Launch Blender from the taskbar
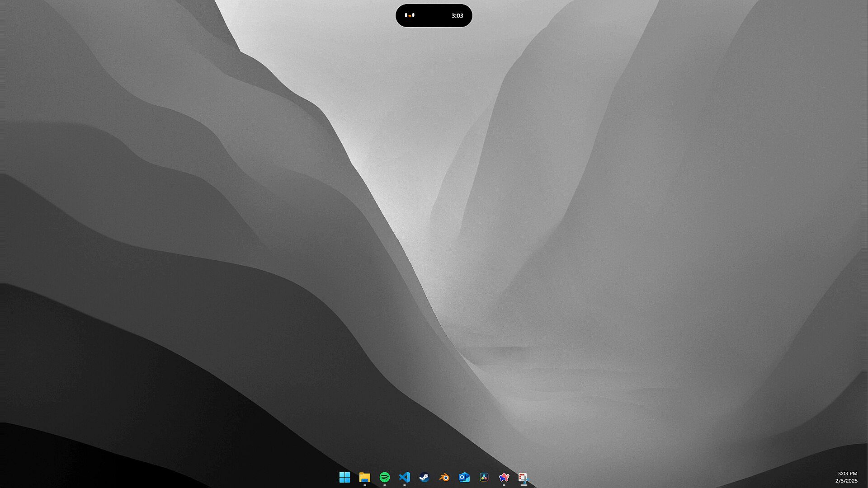 [444, 477]
